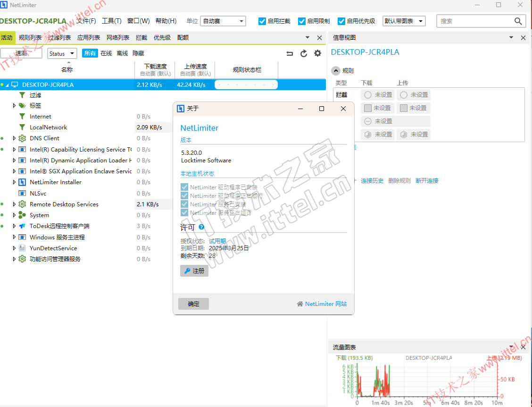Expand the DNS Client node
The height and width of the screenshot is (407, 532).
pyautogui.click(x=14, y=138)
